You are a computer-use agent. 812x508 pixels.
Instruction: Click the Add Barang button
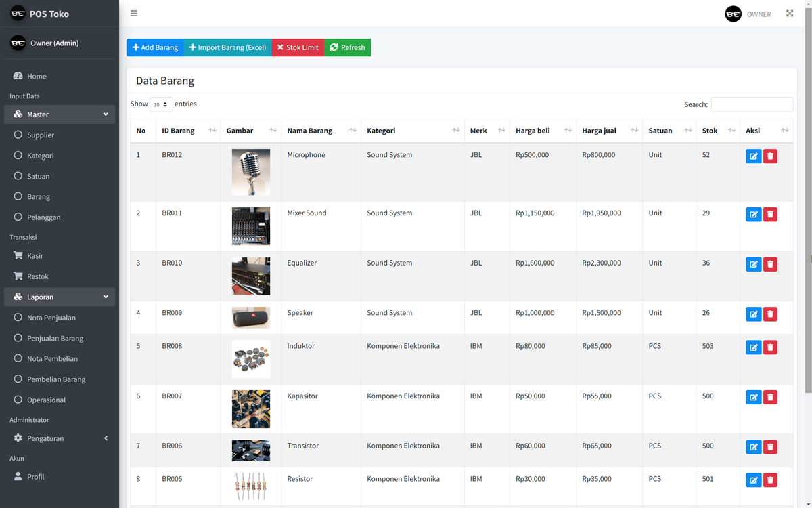pos(155,47)
